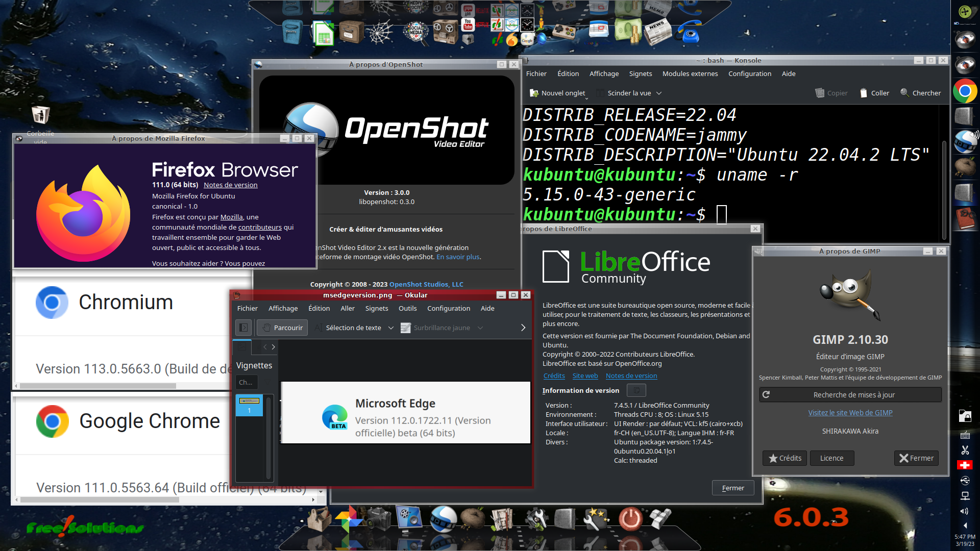980x551 pixels.
Task: Open Visitez le site Web de GIMP link
Action: 850,413
